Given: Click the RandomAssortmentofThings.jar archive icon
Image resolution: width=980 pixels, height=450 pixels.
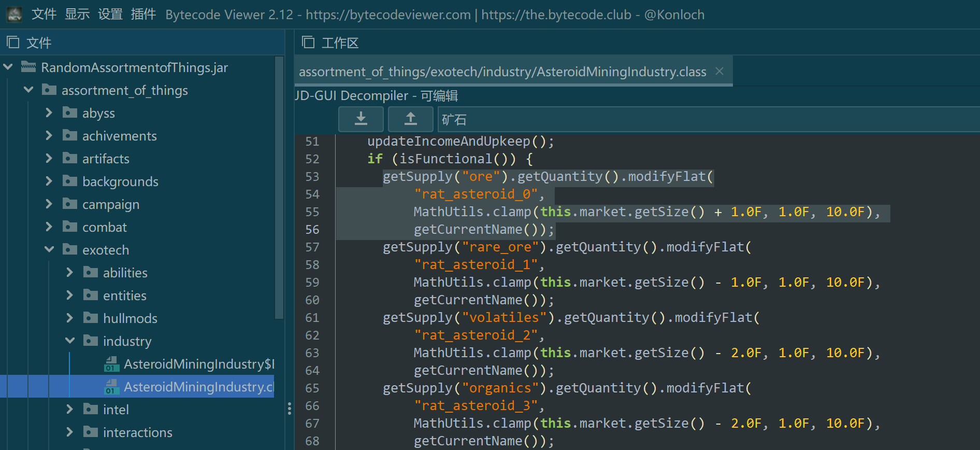Looking at the screenshot, I should coord(28,67).
